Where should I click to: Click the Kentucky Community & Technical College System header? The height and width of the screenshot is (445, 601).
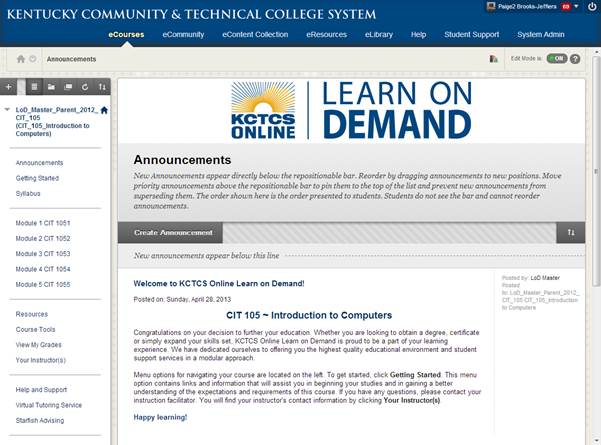point(191,14)
